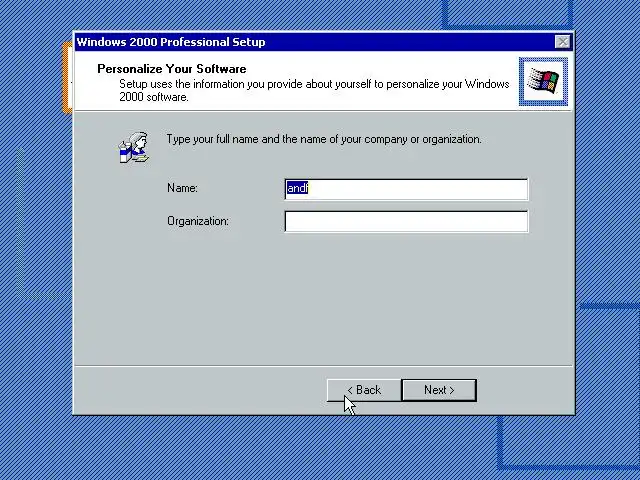Click the 'Setup uses the information' description text

pyautogui.click(x=314, y=90)
